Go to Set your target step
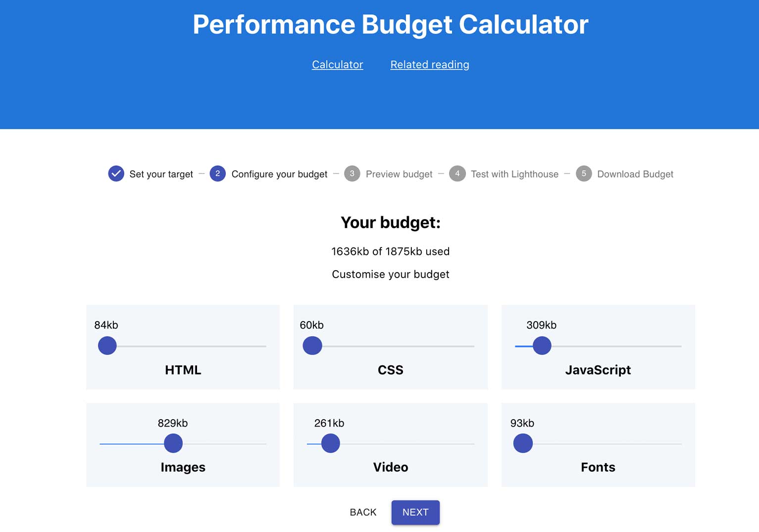 (161, 174)
